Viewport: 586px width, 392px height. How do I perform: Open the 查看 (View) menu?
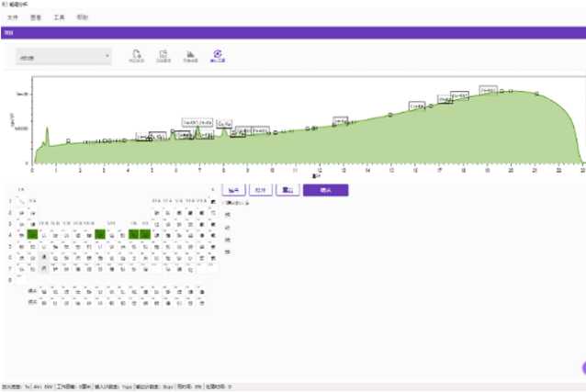36,17
